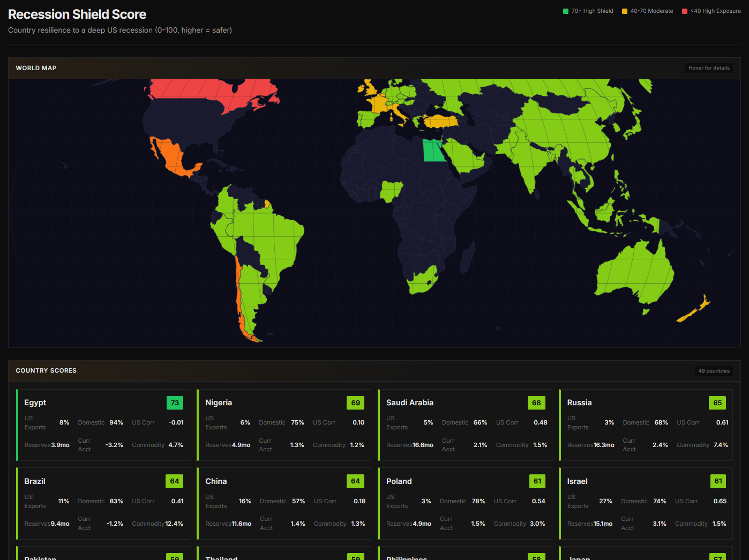Image resolution: width=749 pixels, height=560 pixels.
Task: Click the green 70+ High Shield legend swatch
Action: (x=566, y=11)
